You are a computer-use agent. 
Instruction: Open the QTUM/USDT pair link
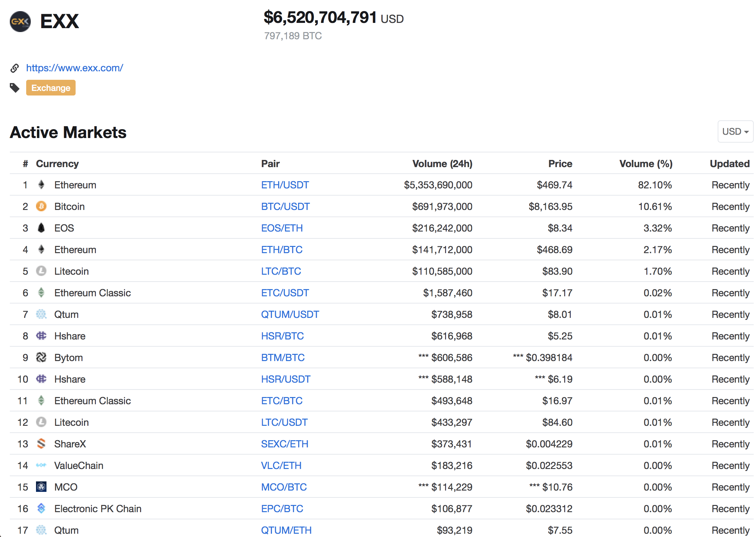click(x=290, y=315)
